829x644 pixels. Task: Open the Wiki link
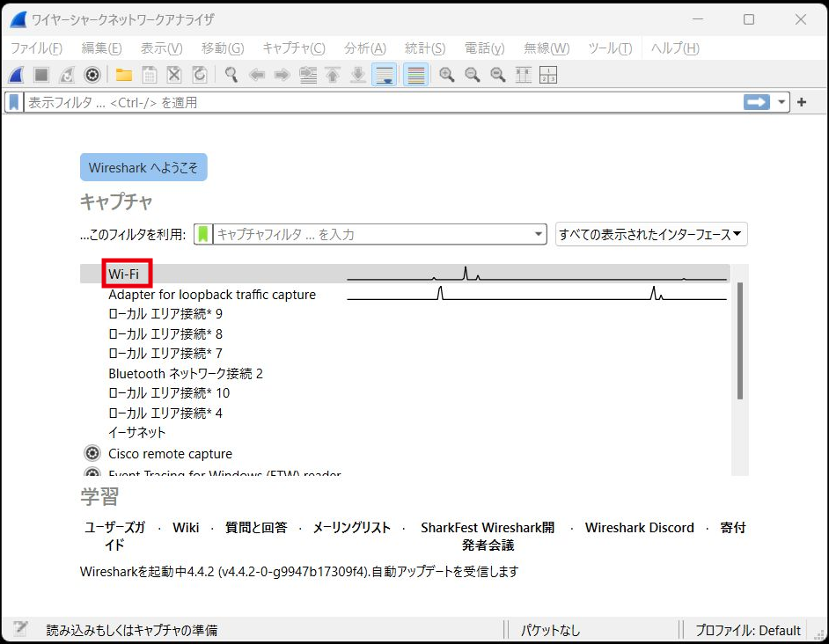pos(186,528)
